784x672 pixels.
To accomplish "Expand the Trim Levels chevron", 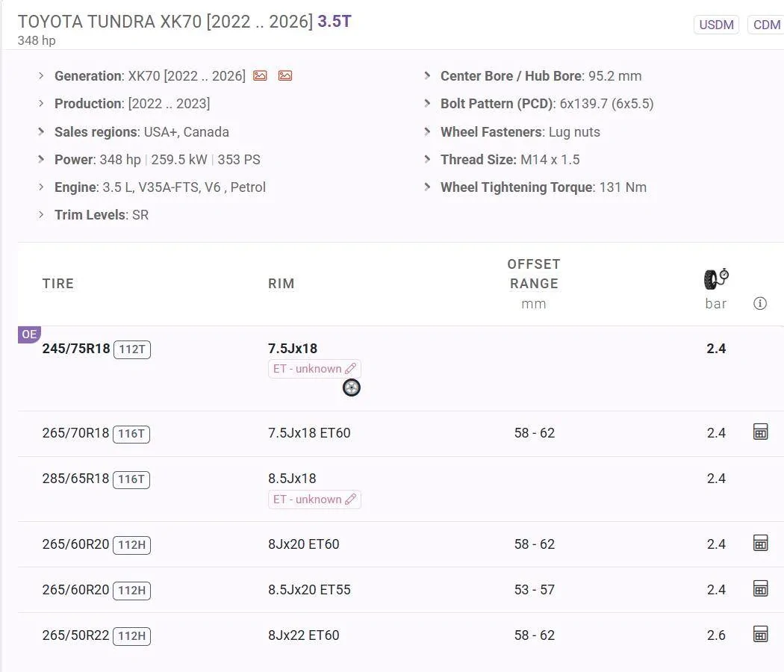I will pos(42,214).
